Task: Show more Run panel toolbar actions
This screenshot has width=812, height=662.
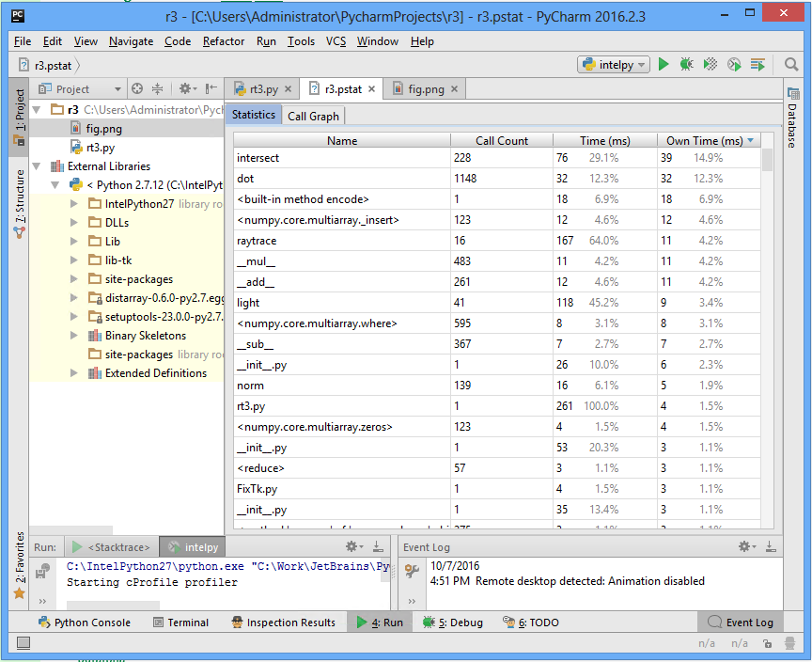Action: 42,601
